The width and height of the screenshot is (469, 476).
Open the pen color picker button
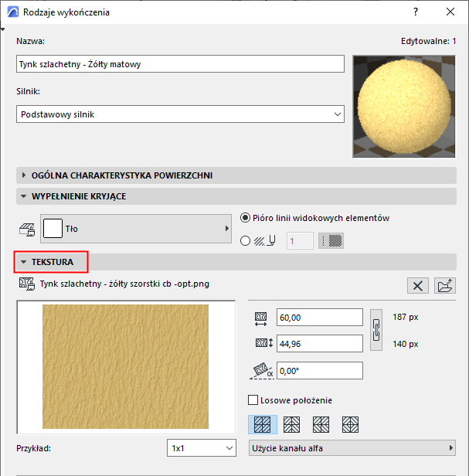point(331,241)
